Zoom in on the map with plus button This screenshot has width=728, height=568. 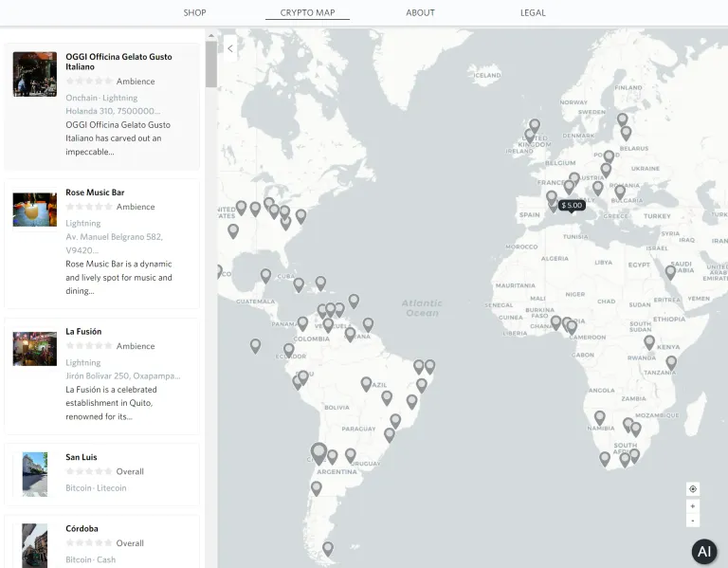(x=693, y=506)
